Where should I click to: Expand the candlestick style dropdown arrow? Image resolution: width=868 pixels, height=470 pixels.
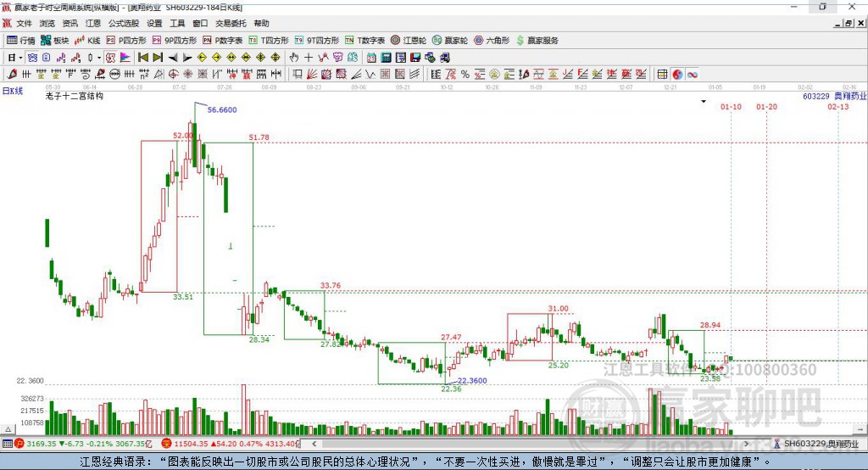[99, 58]
